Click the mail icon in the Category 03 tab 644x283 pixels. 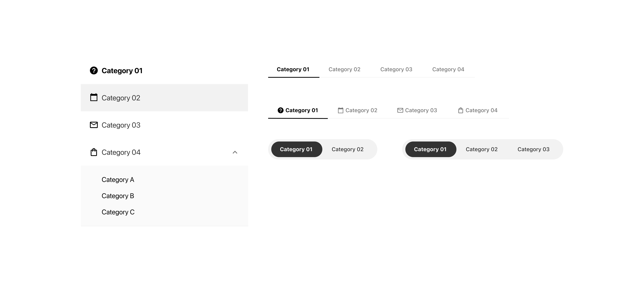click(x=400, y=110)
